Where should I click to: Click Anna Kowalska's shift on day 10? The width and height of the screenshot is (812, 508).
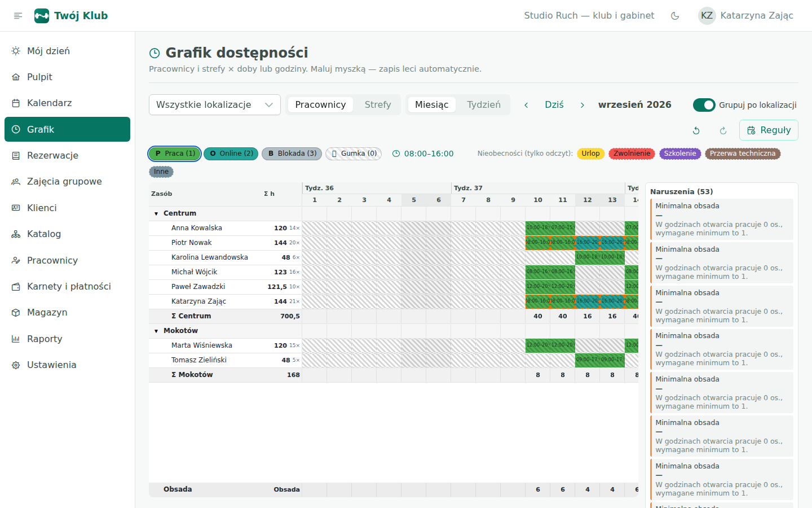tap(538, 228)
